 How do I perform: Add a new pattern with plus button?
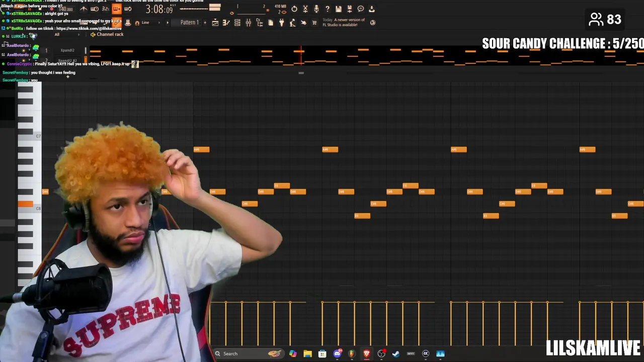pos(205,23)
